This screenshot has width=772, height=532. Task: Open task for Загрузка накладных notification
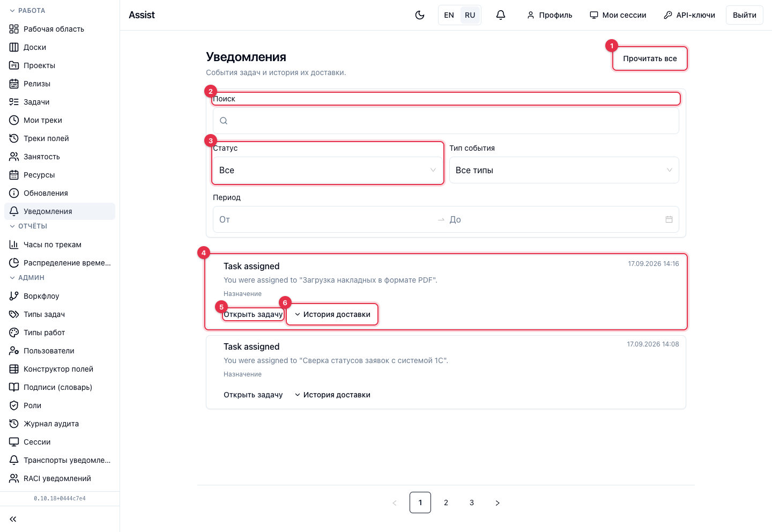(x=253, y=314)
